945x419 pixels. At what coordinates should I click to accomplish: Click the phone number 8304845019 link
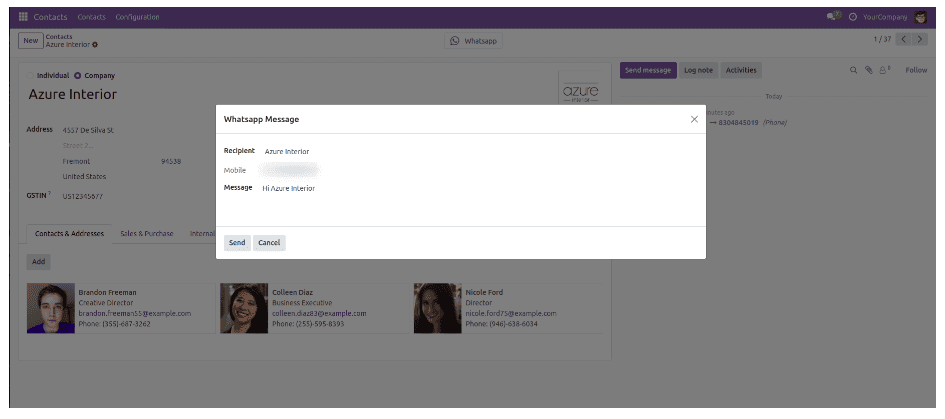(738, 123)
